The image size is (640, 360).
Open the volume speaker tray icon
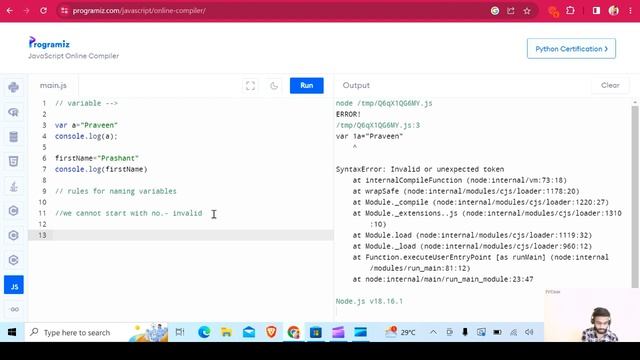tap(529, 332)
